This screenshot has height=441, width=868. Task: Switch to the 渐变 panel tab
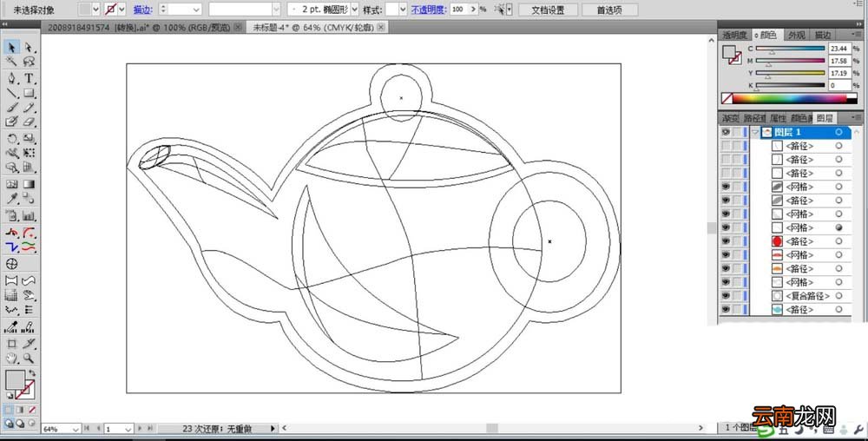tap(730, 118)
